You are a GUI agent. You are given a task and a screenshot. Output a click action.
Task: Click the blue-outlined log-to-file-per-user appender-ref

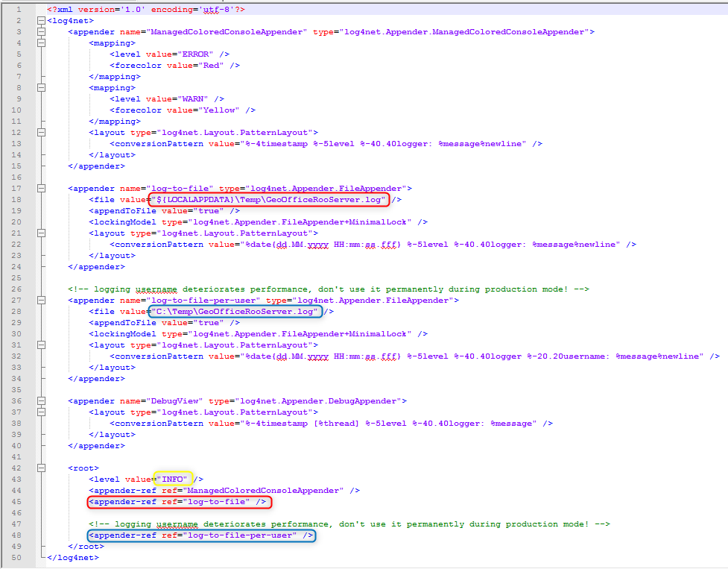tap(201, 535)
